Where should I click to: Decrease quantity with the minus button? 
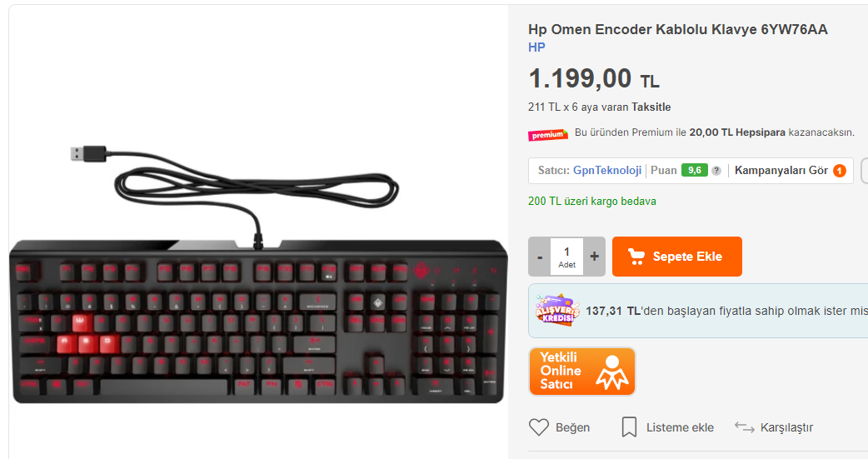click(x=540, y=257)
